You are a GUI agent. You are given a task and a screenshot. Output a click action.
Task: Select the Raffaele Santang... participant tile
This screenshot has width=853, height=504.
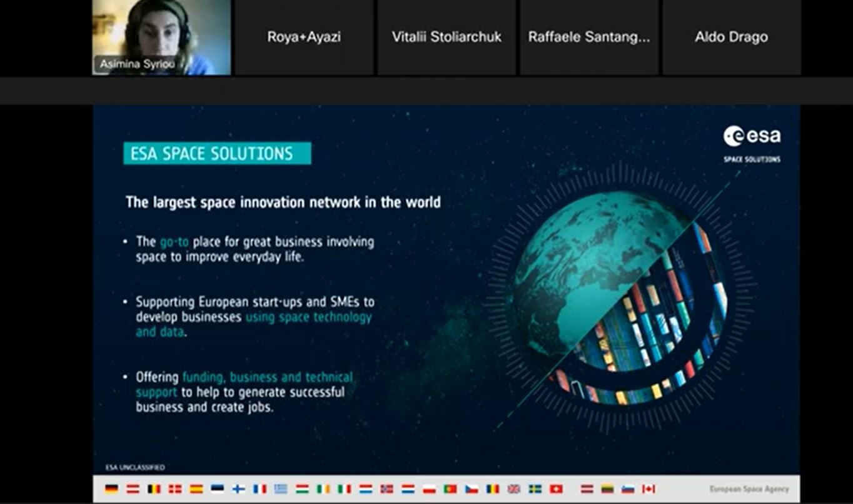tap(589, 38)
